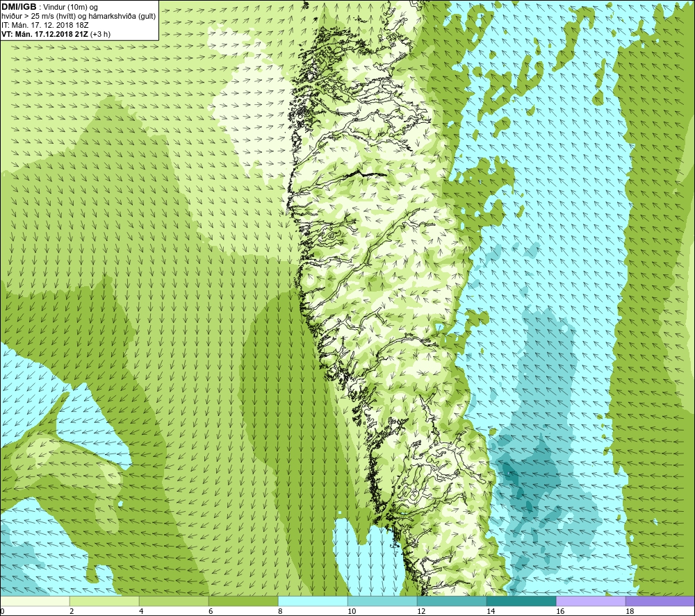Click the dark teal 14–16 m/s legend swatch
Screen dimensions: 695x616
point(521,601)
